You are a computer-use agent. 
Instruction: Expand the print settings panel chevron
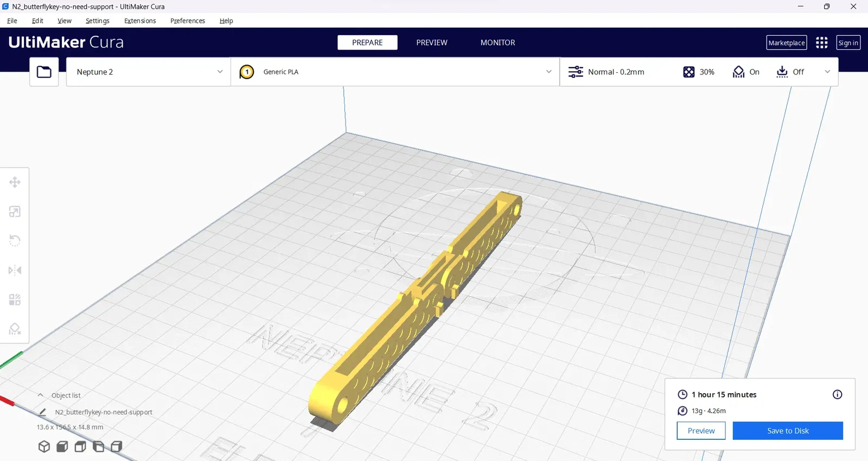coord(827,72)
